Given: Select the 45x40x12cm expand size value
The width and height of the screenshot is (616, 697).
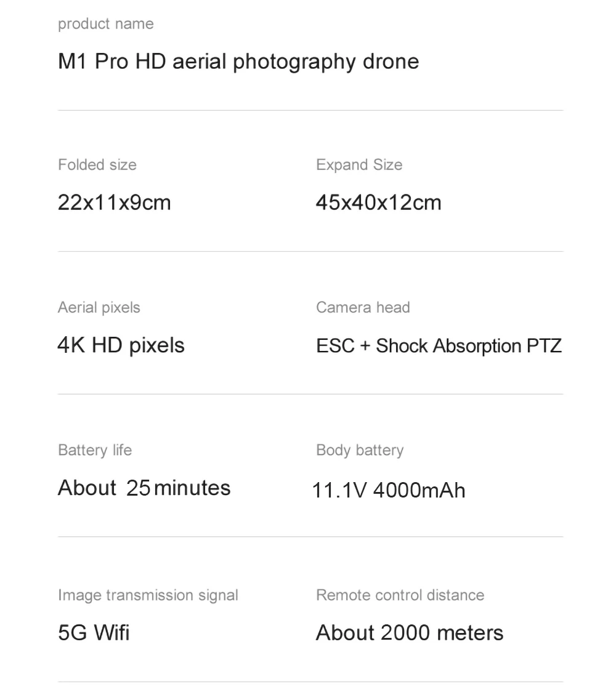Looking at the screenshot, I should coord(378,203).
